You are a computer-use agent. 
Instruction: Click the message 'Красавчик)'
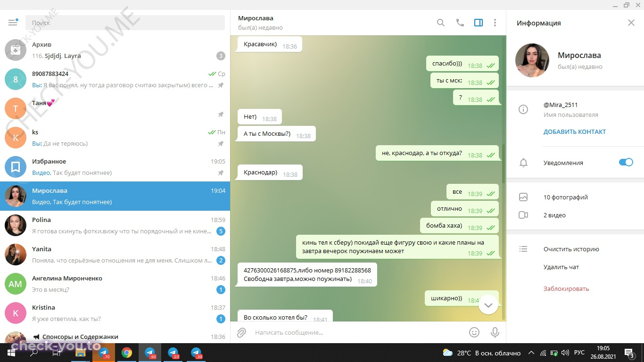tap(270, 44)
